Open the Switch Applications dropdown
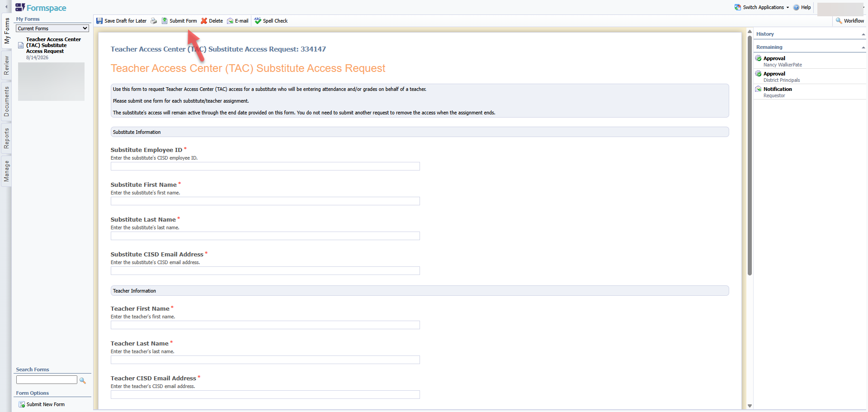868x412 pixels. (762, 7)
